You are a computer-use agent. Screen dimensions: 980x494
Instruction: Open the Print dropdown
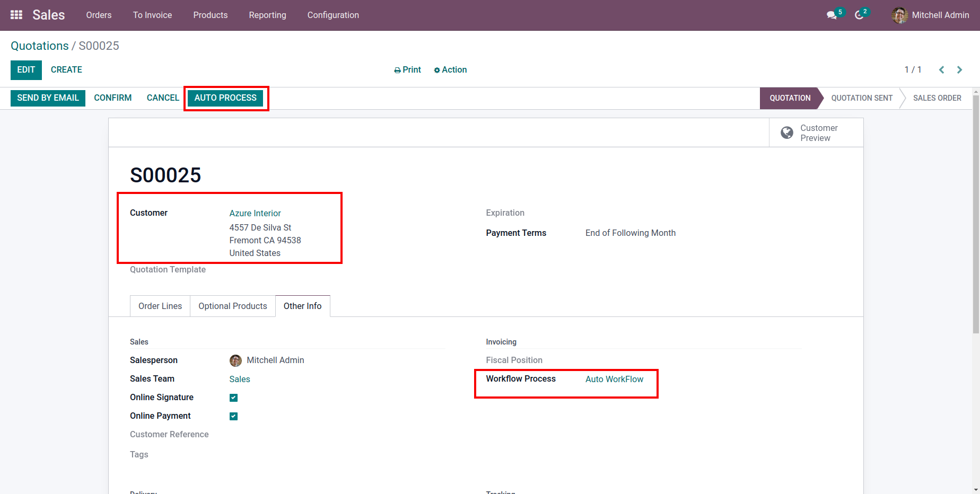point(407,70)
